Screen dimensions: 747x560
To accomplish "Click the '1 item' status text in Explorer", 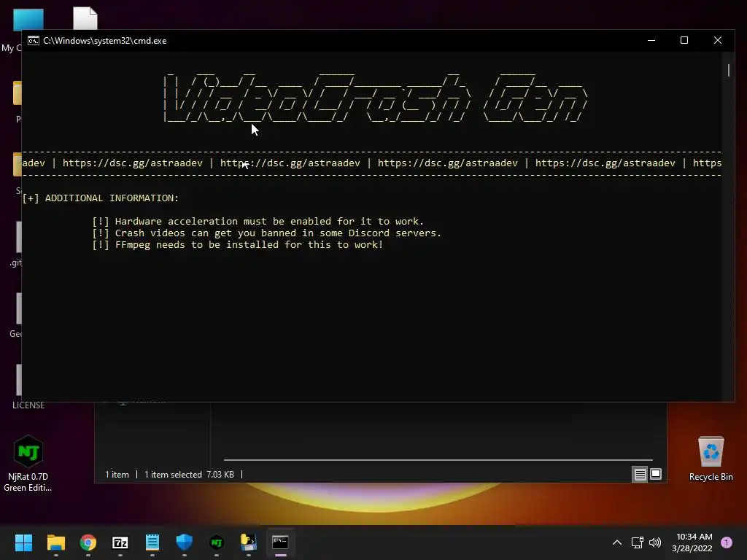I will [117, 474].
